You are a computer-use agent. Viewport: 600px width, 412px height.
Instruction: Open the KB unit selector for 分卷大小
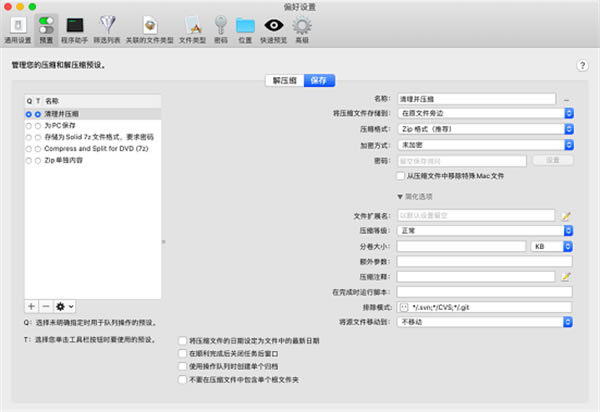click(552, 245)
